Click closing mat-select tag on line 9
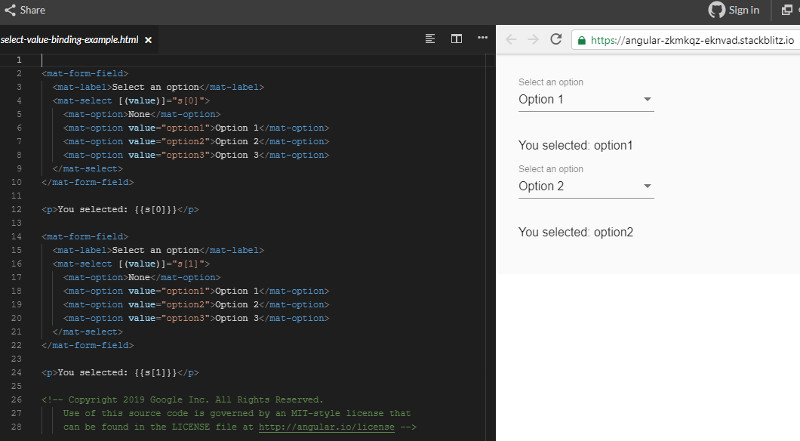Viewport: 800px width, 441px height. click(87, 168)
